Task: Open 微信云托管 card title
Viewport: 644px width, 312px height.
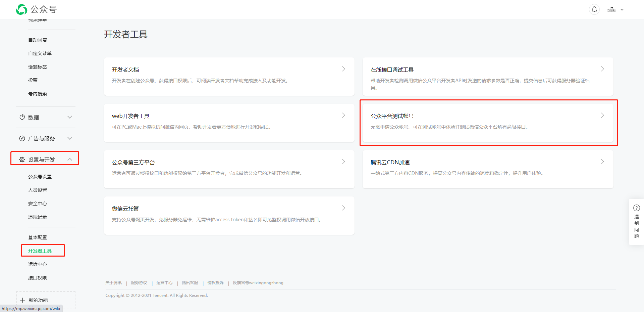Action: point(125,209)
